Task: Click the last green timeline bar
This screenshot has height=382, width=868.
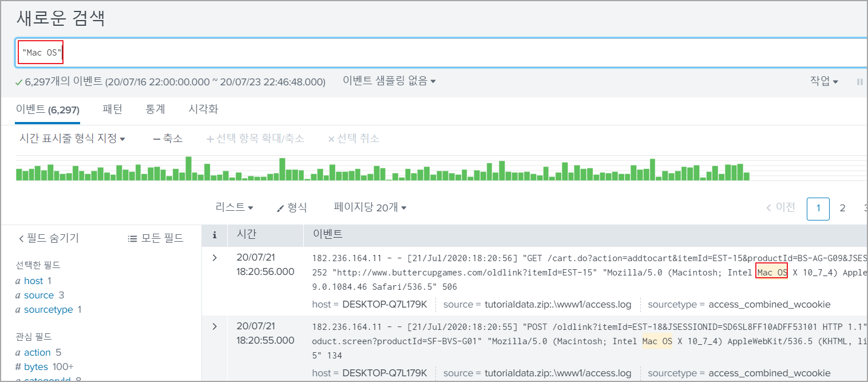Action: coord(746,176)
